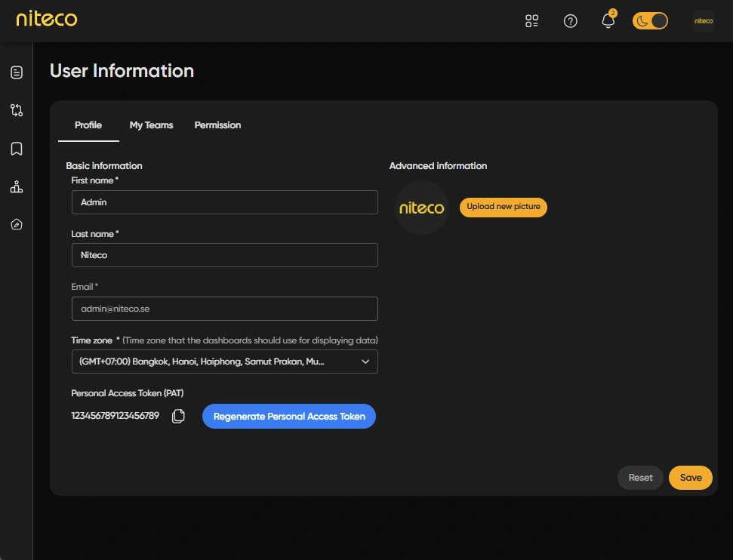
Task: Expand the Time zone dropdown
Action: (x=224, y=362)
